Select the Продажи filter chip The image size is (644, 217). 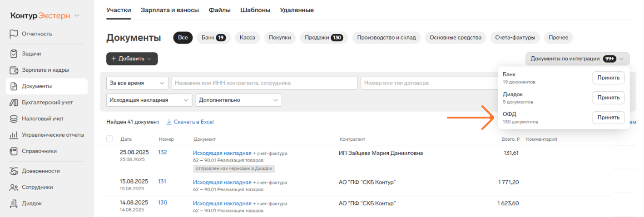point(323,38)
